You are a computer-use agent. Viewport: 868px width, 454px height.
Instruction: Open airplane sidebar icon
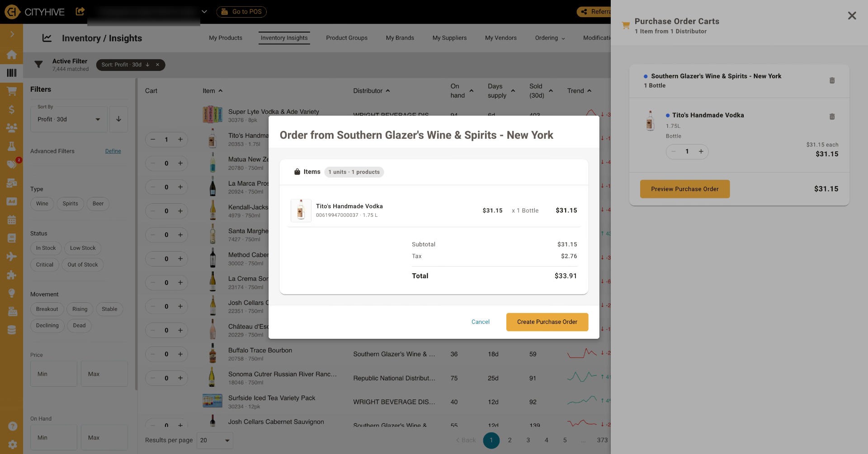pyautogui.click(x=12, y=257)
